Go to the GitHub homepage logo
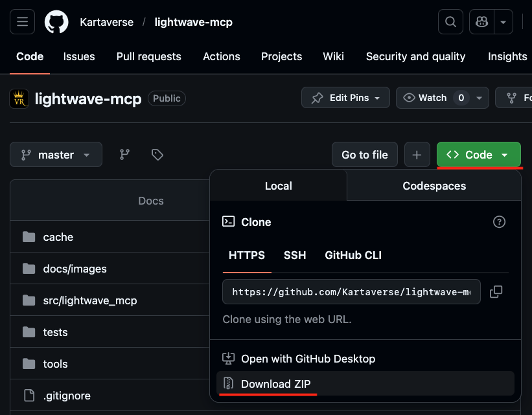 point(56,22)
